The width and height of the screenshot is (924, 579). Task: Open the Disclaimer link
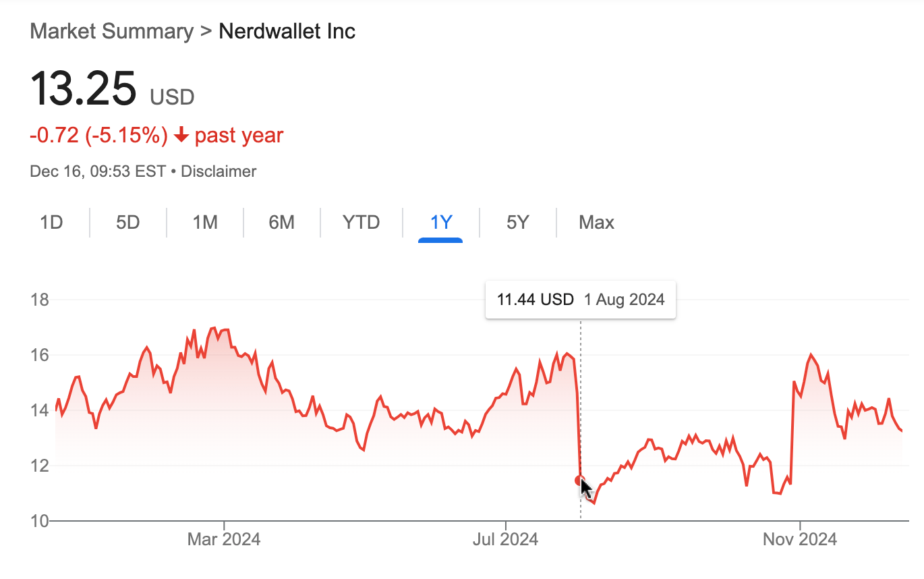(219, 171)
